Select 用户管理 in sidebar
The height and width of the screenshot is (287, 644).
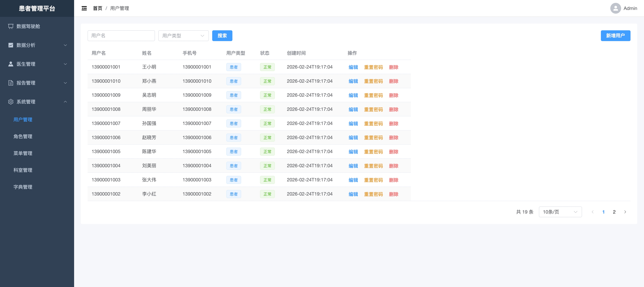point(23,120)
